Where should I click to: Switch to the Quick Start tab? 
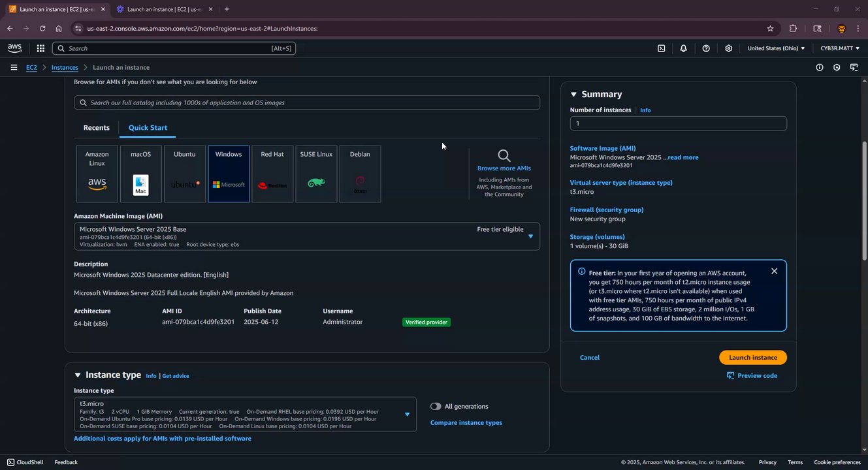[148, 128]
